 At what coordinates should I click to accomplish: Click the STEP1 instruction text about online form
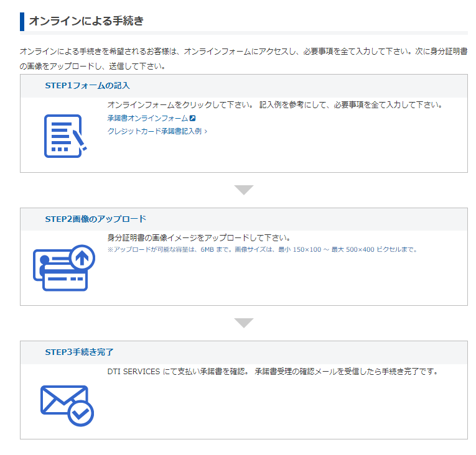click(x=274, y=104)
